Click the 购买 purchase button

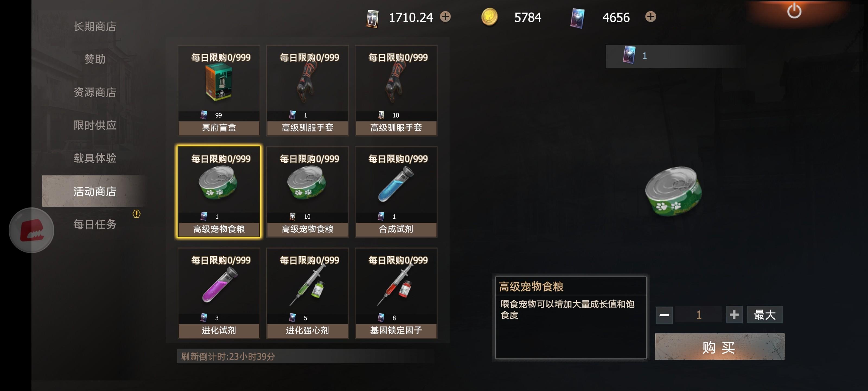click(719, 346)
